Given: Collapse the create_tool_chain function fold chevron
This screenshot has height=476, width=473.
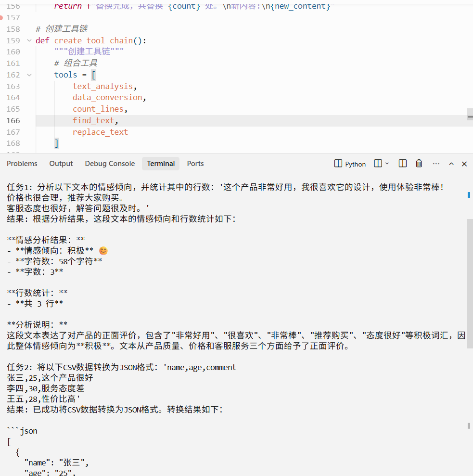Looking at the screenshot, I should click(29, 40).
